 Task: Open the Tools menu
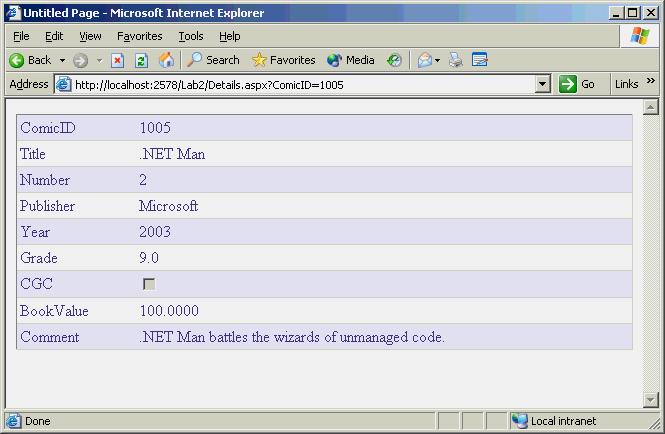coord(191,36)
